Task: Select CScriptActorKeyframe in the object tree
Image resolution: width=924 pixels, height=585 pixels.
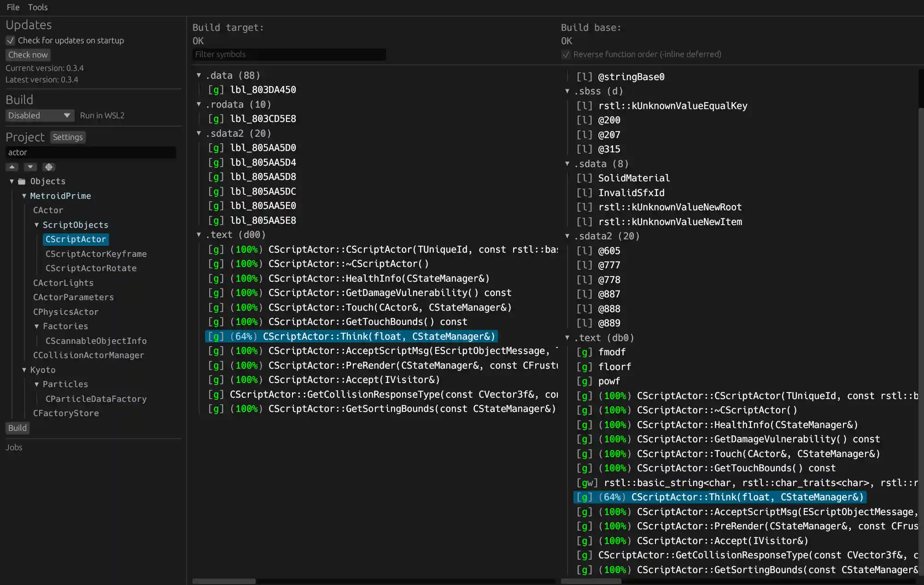Action: click(x=96, y=254)
